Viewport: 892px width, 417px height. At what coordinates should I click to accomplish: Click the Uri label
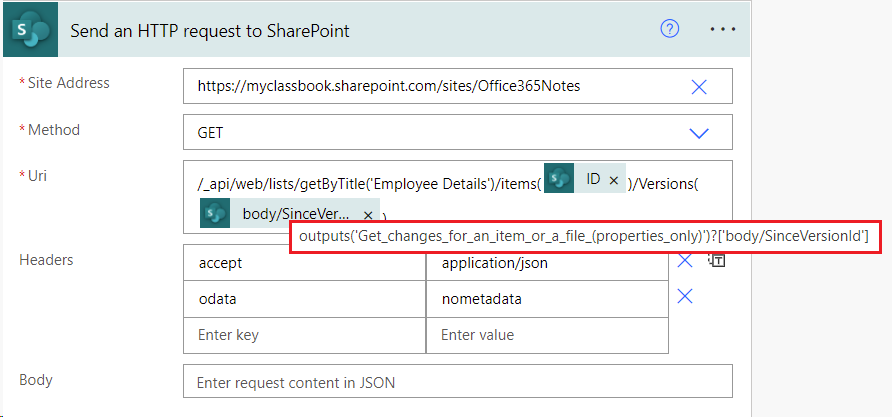point(37,176)
